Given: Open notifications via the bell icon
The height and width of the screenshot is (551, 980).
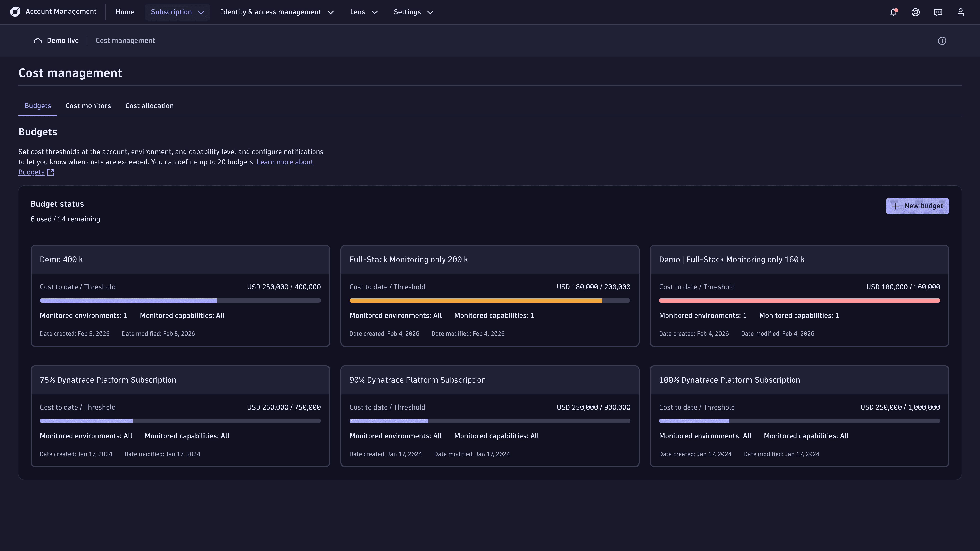Looking at the screenshot, I should click(893, 12).
